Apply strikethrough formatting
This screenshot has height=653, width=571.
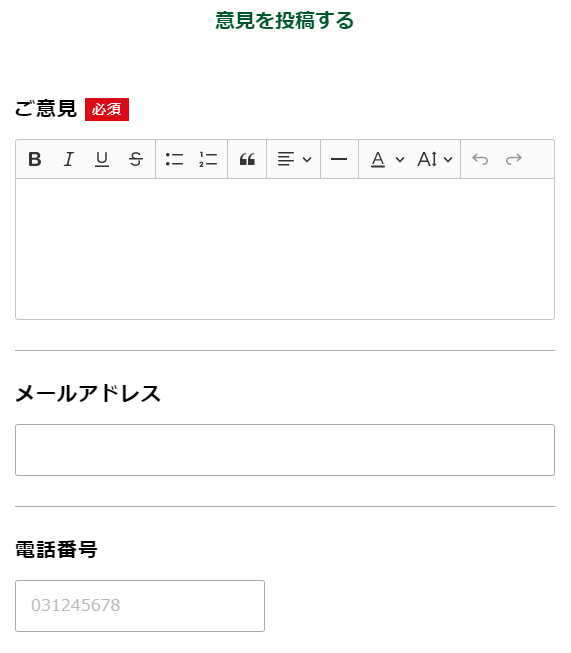136,159
